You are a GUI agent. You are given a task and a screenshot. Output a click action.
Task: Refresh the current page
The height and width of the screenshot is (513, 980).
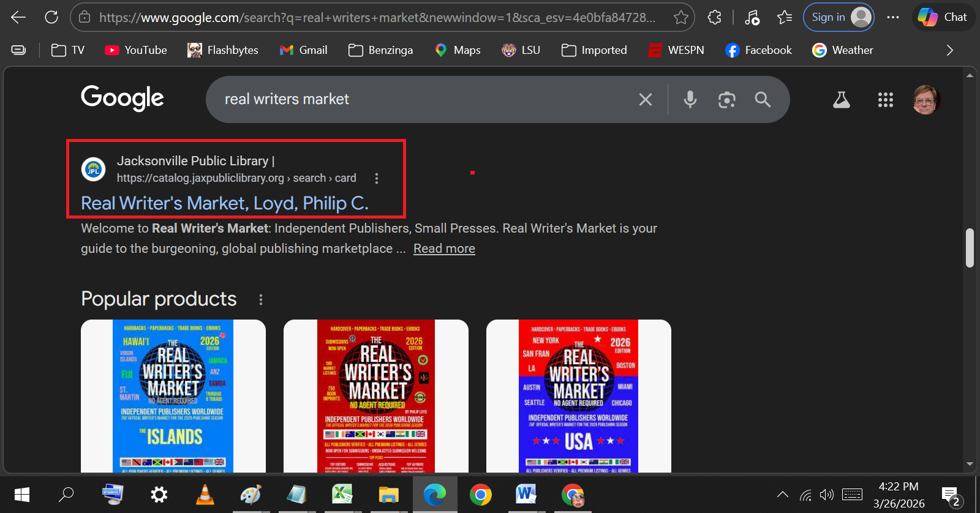click(51, 17)
